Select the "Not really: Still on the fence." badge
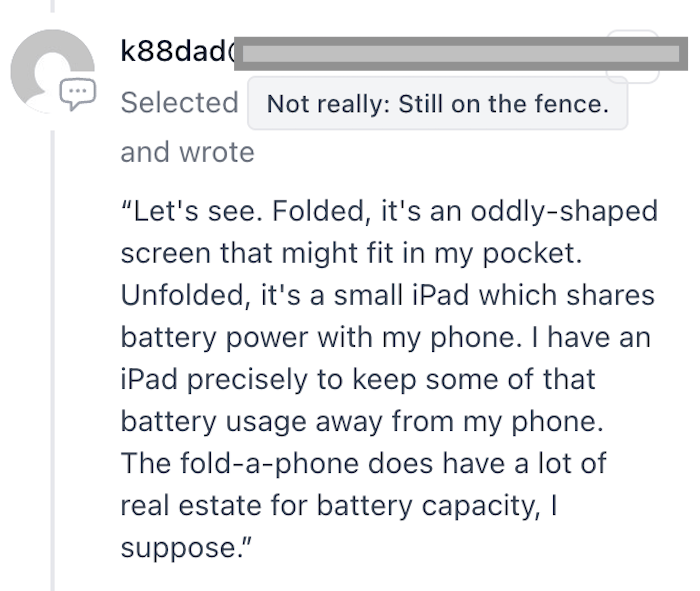This screenshot has width=700, height=591. click(438, 104)
